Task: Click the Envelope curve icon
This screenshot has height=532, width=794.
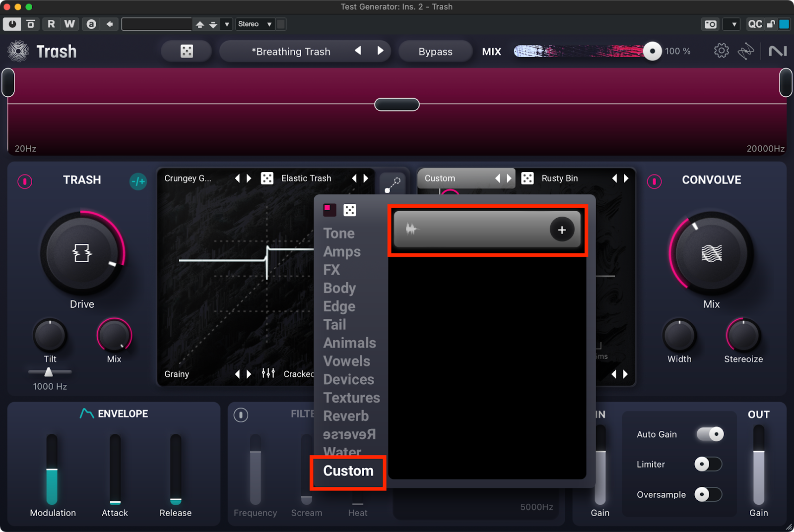Action: (x=87, y=414)
